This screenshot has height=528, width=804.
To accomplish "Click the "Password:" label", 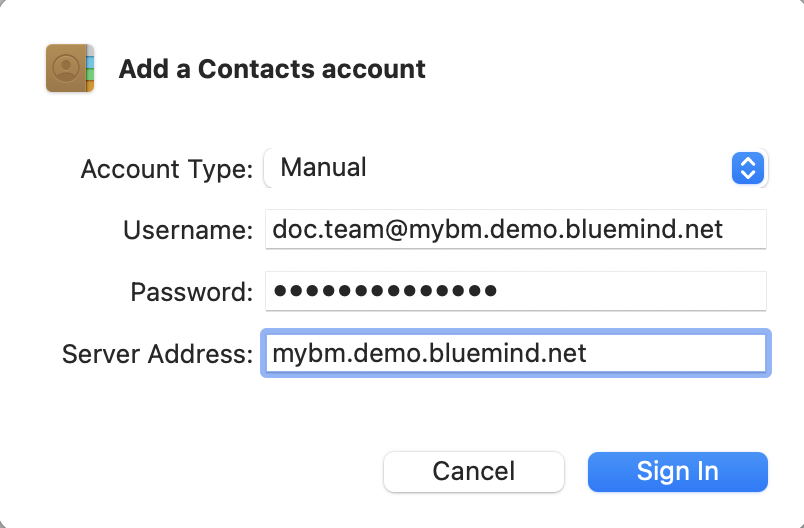I will (x=191, y=292).
